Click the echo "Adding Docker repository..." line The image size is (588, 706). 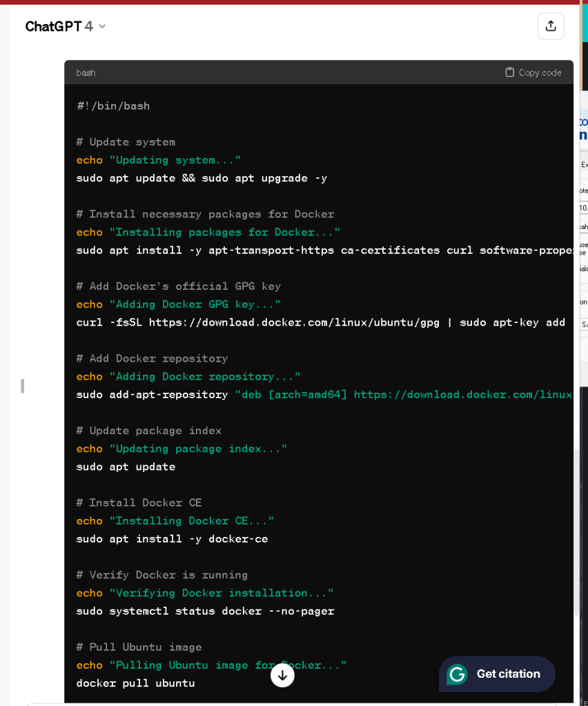pyautogui.click(x=188, y=376)
